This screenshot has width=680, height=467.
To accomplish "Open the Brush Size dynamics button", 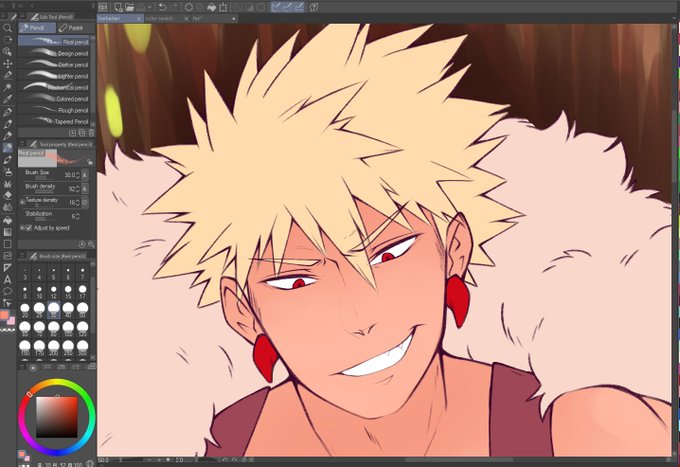I will tap(85, 175).
